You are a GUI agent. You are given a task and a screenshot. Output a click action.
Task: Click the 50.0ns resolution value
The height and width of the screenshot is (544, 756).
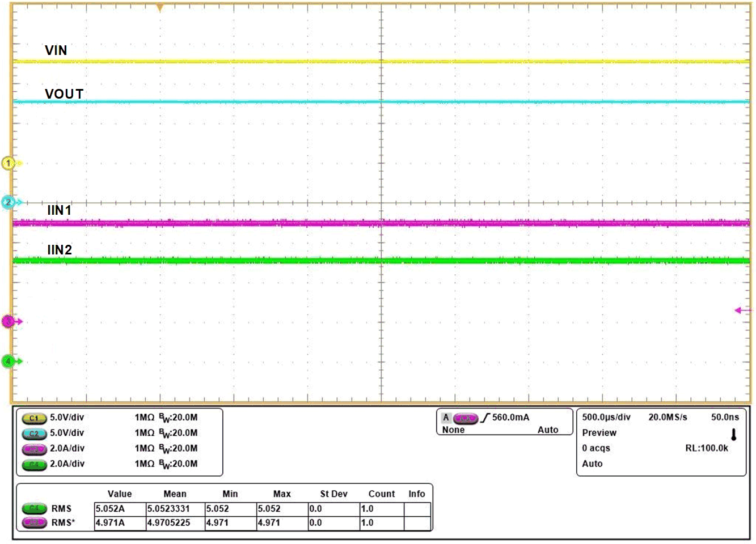click(725, 418)
